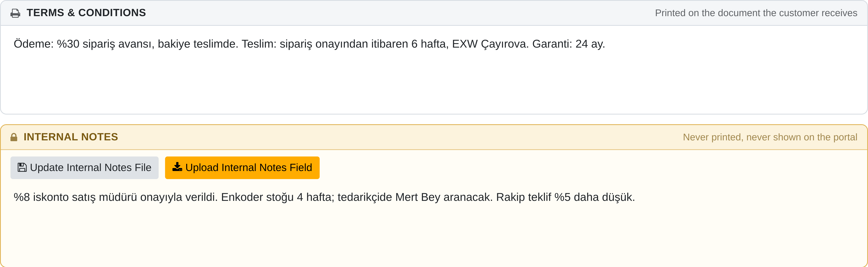Click the download tray icon on the Upload button
868x267 pixels.
[177, 167]
